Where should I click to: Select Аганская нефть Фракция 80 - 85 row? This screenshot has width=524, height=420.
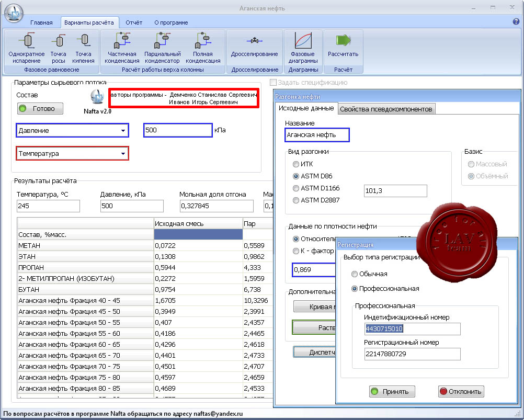click(85, 389)
